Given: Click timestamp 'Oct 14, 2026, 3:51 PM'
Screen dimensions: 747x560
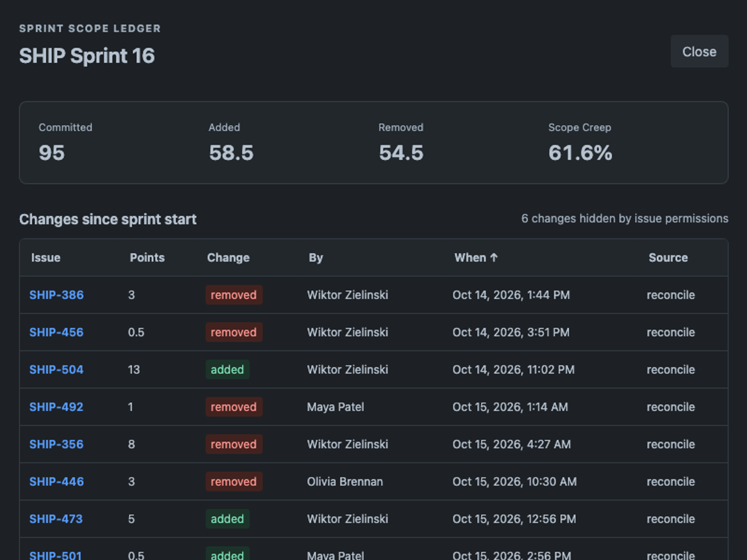Looking at the screenshot, I should (511, 332).
